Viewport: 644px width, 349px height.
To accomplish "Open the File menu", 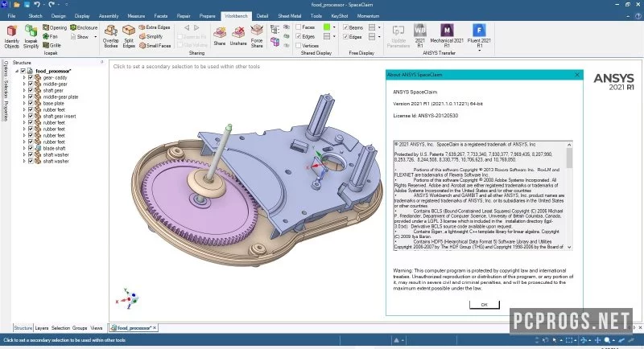I will click(11, 16).
